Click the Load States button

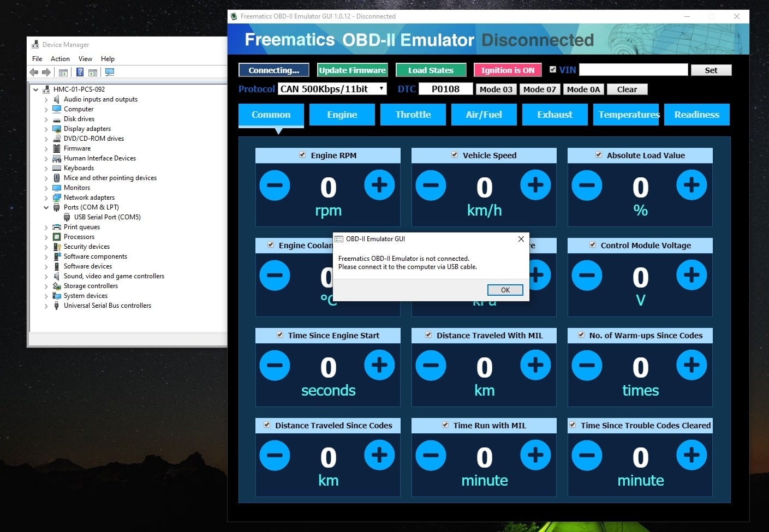(431, 70)
